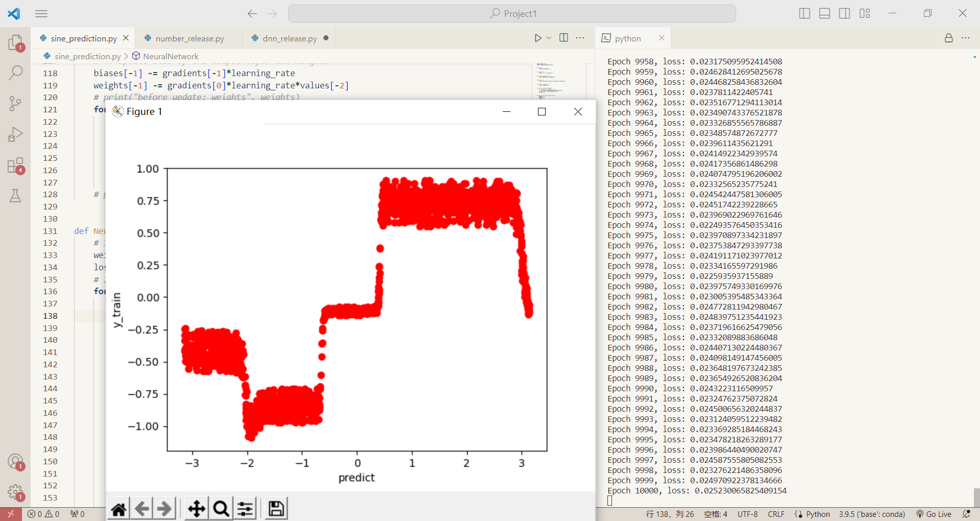This screenshot has width=980, height=521.
Task: Select Python language mode in status bar
Action: [818, 514]
